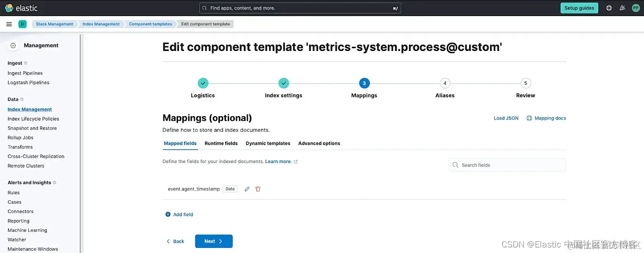Image resolution: width=644 pixels, height=253 pixels.
Task: Jump to step 4 Aliases
Action: 444,83
